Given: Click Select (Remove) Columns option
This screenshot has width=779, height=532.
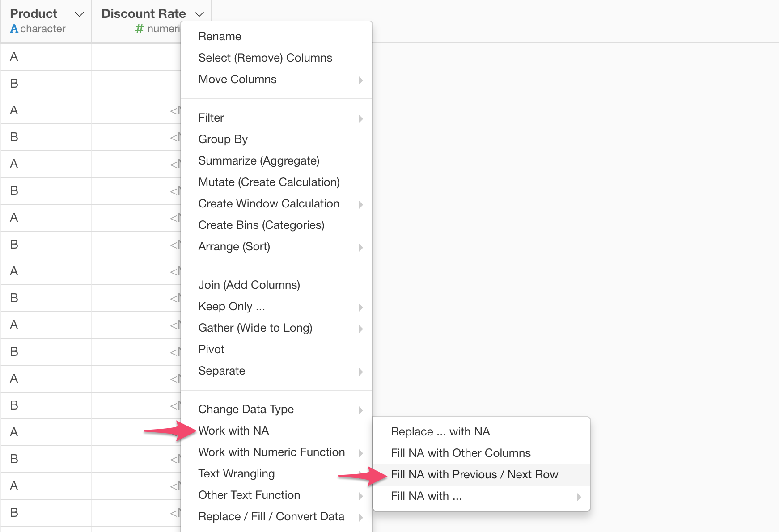Looking at the screenshot, I should click(x=265, y=58).
